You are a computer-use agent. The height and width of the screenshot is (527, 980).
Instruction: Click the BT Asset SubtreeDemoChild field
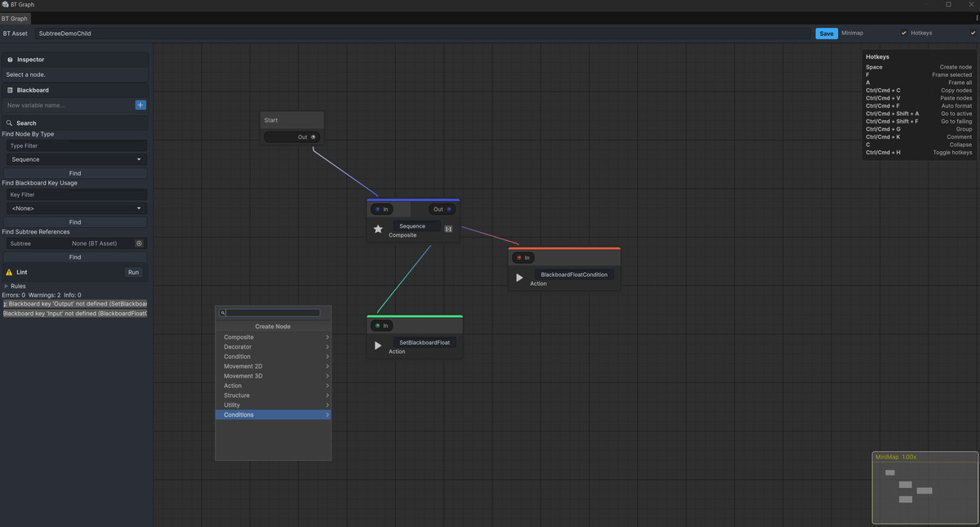click(423, 33)
